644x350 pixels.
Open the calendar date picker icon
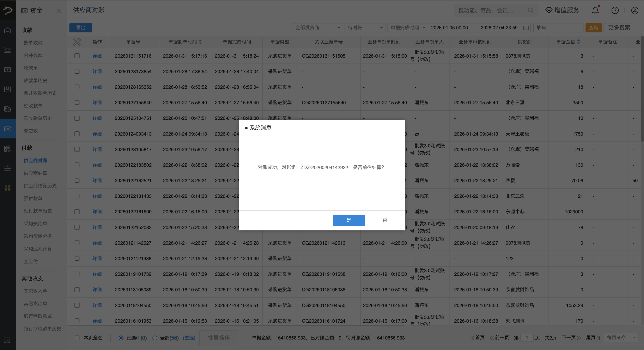click(x=526, y=28)
